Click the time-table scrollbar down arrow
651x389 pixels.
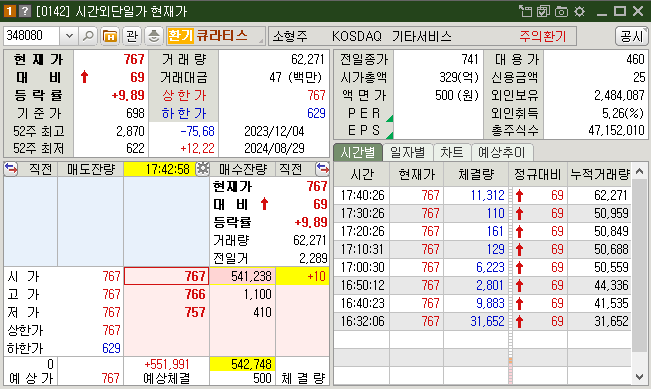click(x=640, y=377)
